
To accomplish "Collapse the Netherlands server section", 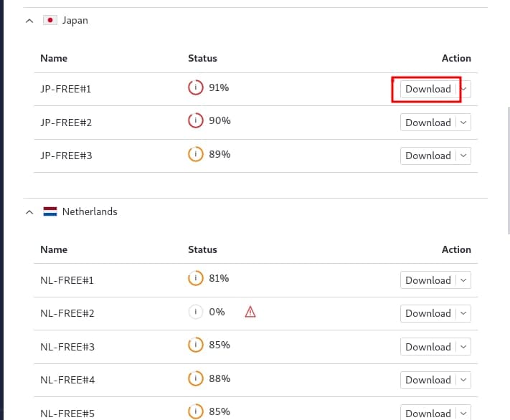I will 29,212.
